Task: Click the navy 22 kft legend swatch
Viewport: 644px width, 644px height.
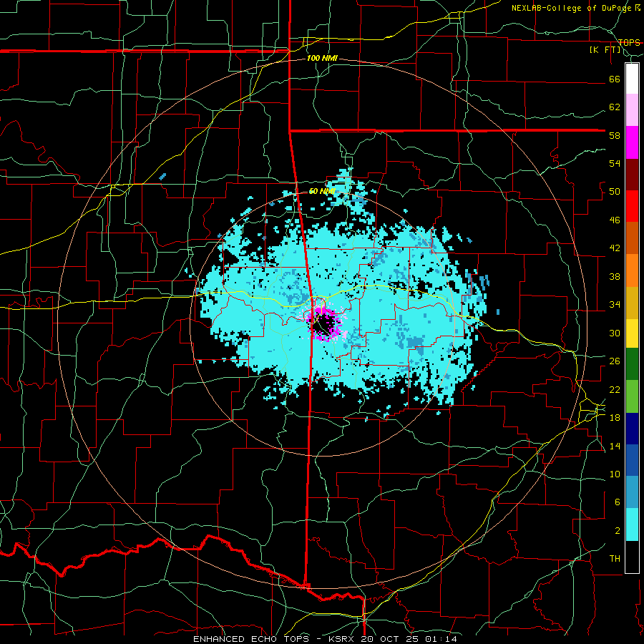Action: 632,429
